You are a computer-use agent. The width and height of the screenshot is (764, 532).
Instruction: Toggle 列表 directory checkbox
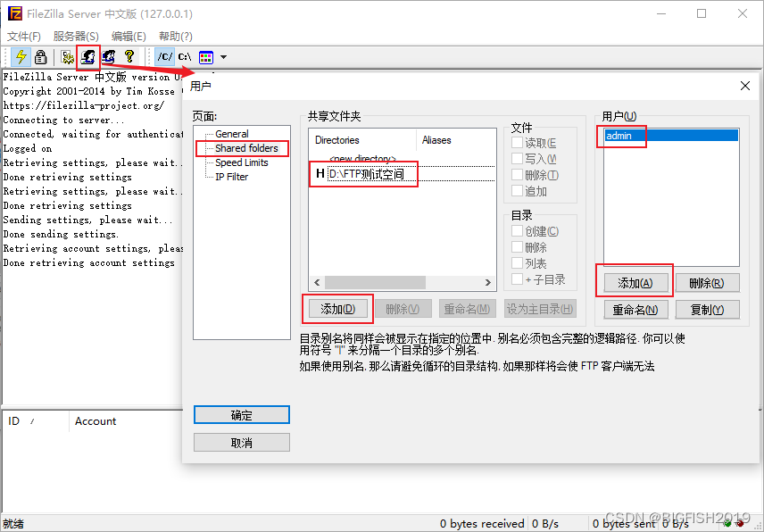pyautogui.click(x=517, y=263)
